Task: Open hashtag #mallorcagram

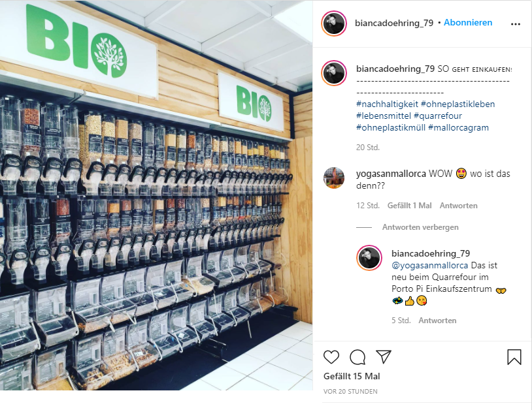Action: pyautogui.click(x=458, y=128)
